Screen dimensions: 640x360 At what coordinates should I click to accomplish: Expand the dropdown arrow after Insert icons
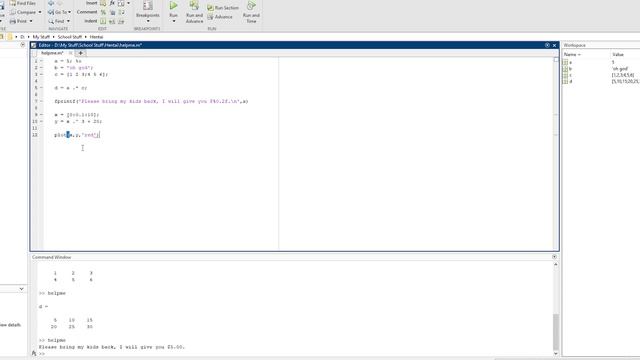click(x=129, y=3)
